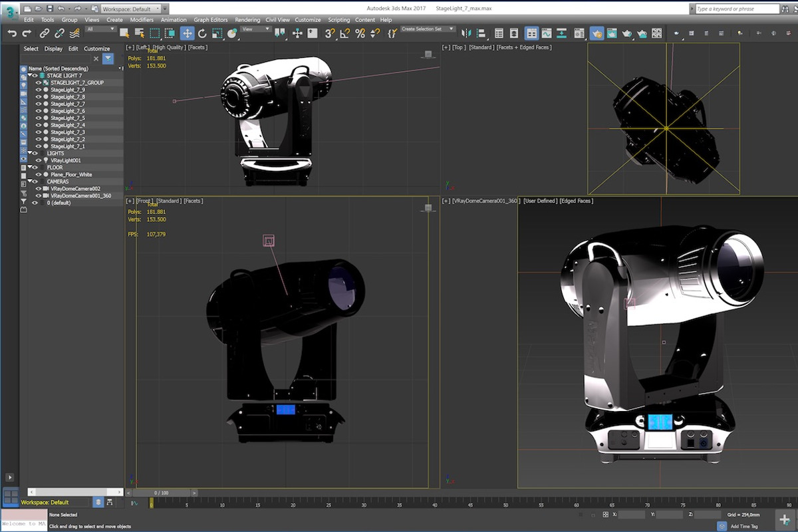Activate the Select and Scale tool

click(x=217, y=33)
